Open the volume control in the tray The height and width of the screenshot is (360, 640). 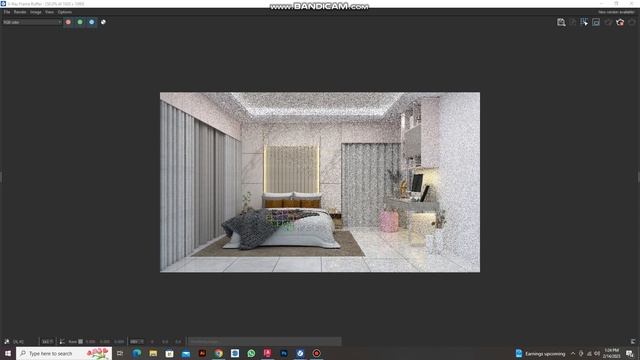[x=597, y=353]
